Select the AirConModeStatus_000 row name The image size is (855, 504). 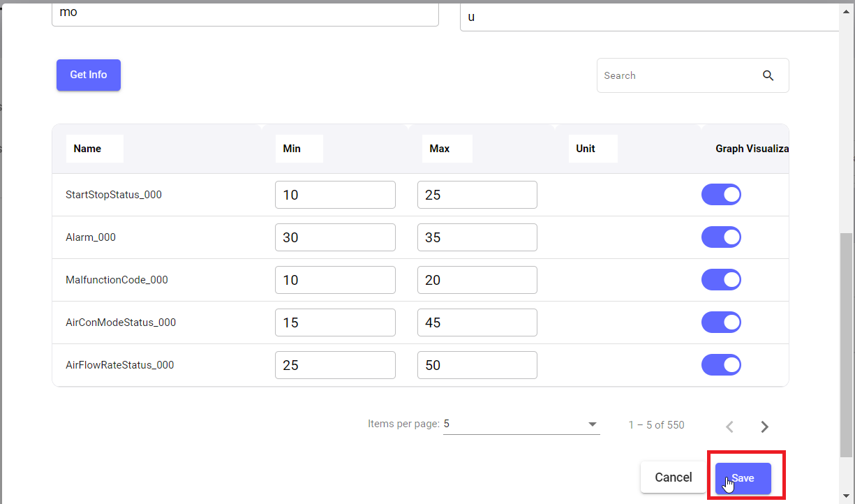(121, 323)
